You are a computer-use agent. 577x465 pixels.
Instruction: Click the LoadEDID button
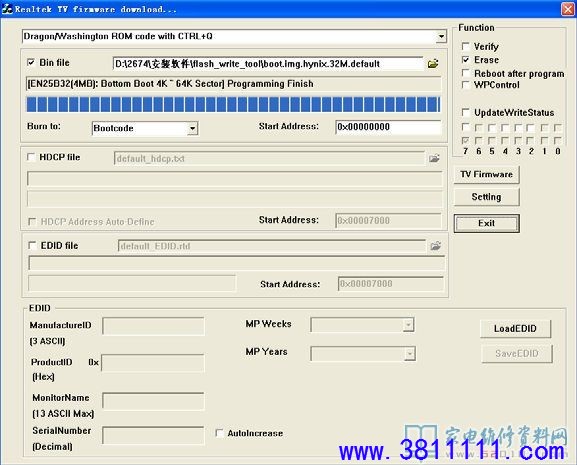click(515, 329)
